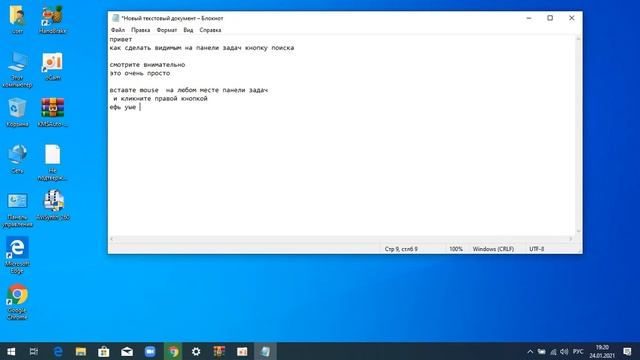The height and width of the screenshot is (360, 640).
Task: Click the vertical scrollbar in Notepad
Action: 578,135
